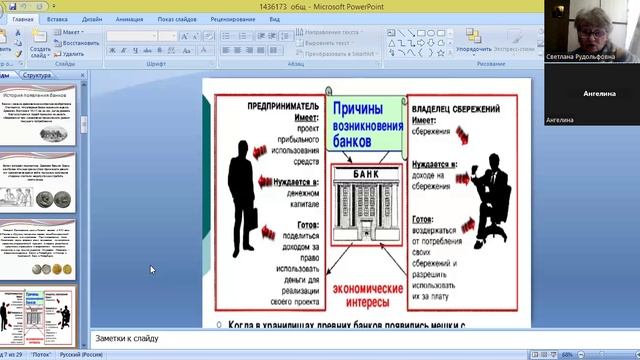This screenshot has width=640, height=360.
Task: Select the right block arrow shape
Action: (x=421, y=43)
